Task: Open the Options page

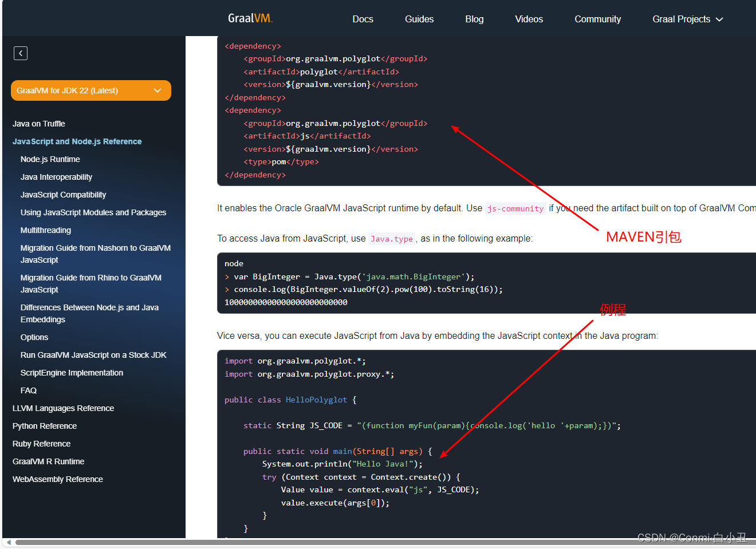Action: click(34, 337)
